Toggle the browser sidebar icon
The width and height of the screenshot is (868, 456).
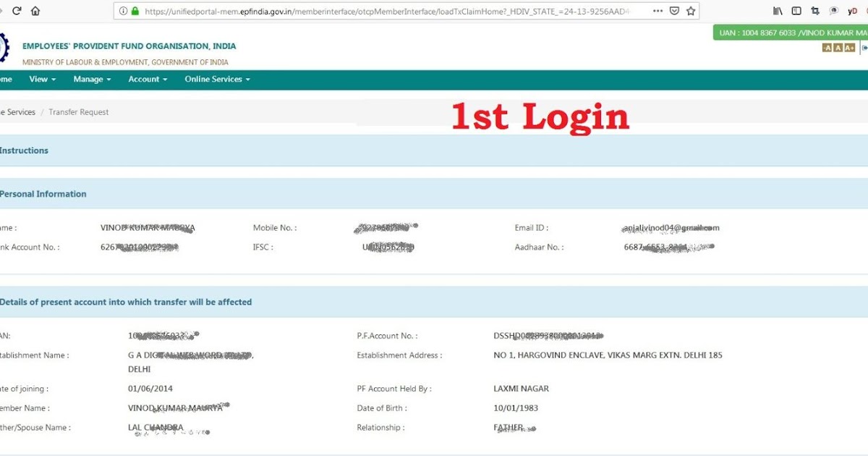click(x=796, y=11)
